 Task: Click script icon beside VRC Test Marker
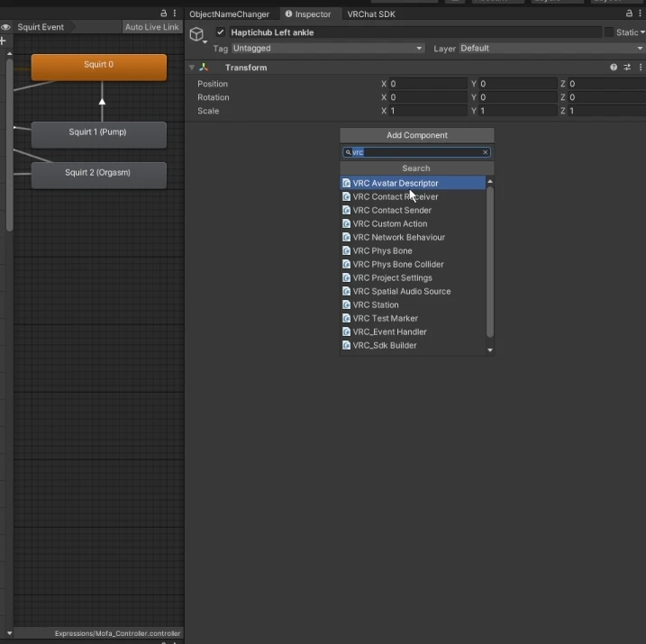pyautogui.click(x=347, y=318)
